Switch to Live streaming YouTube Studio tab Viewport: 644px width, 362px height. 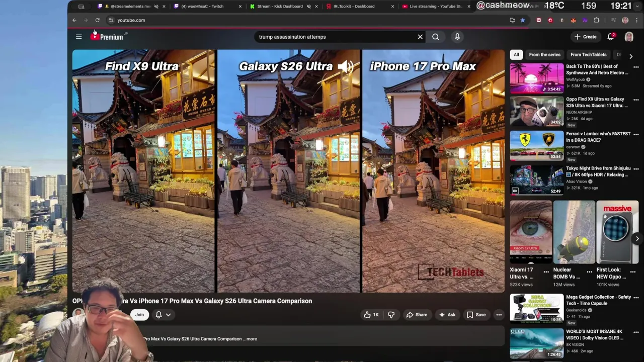coord(435,7)
